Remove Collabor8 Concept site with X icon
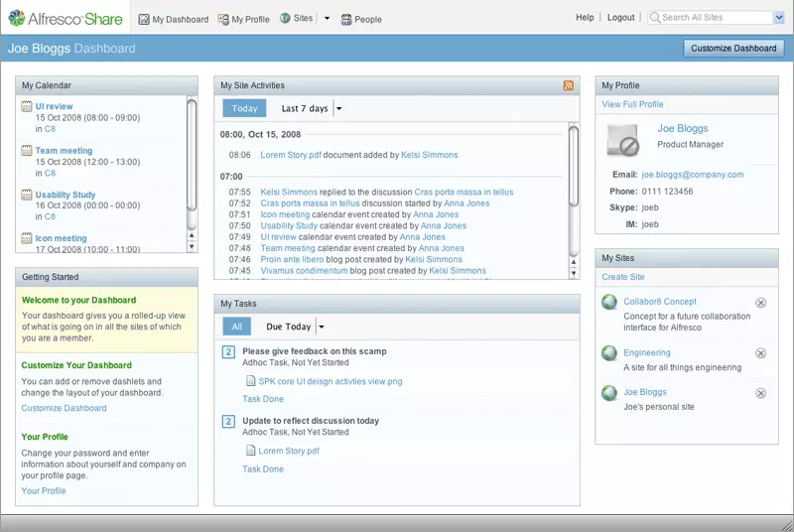Screen dimensions: 794x532 tap(760, 303)
